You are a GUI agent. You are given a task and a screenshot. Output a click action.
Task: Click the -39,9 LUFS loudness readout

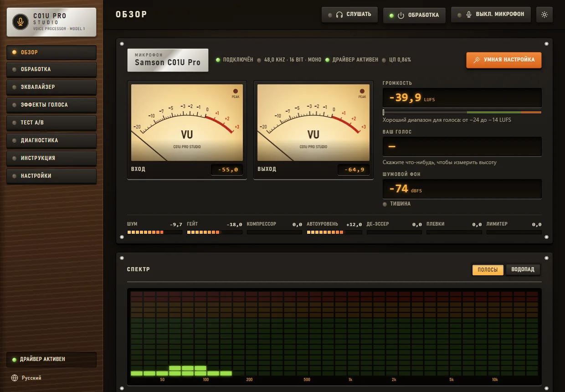[462, 98]
